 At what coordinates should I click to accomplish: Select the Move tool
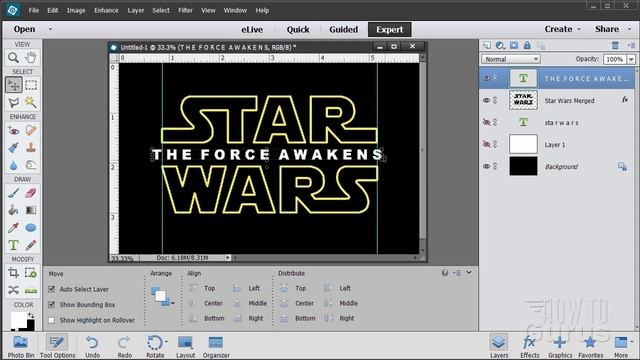point(13,85)
